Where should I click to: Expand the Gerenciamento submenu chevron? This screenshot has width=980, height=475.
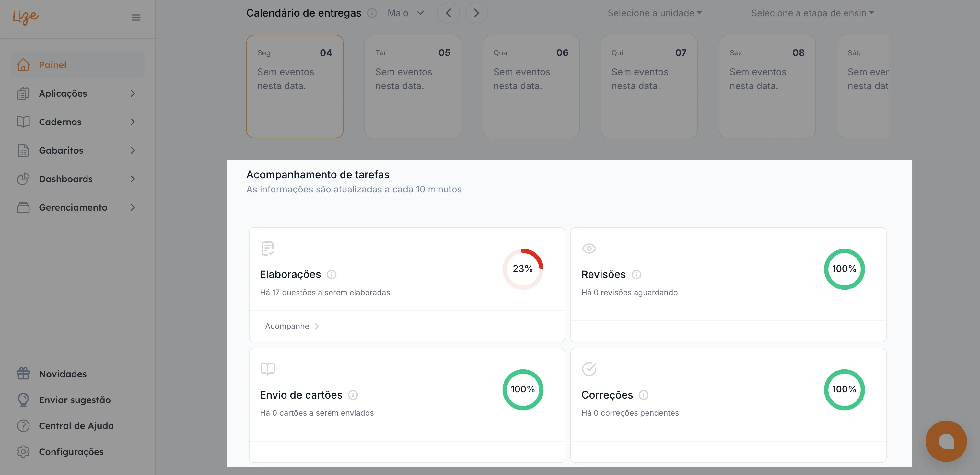tap(133, 207)
